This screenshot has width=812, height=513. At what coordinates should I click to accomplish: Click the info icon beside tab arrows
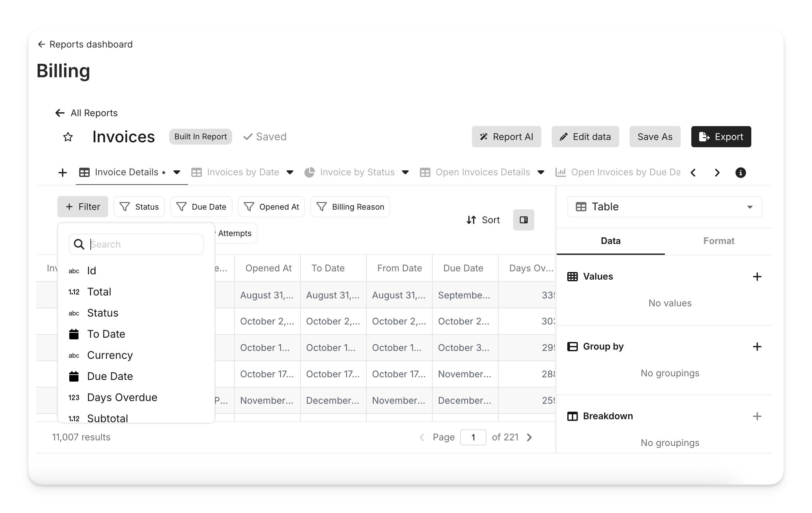[x=740, y=173]
